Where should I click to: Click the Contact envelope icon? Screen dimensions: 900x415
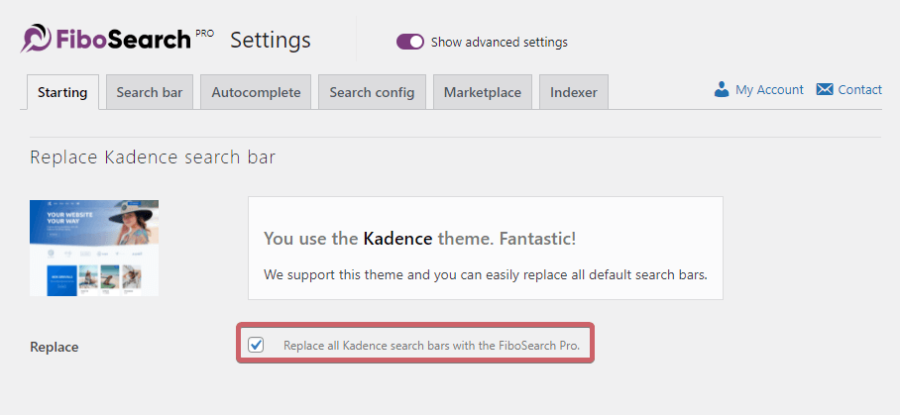tap(824, 90)
